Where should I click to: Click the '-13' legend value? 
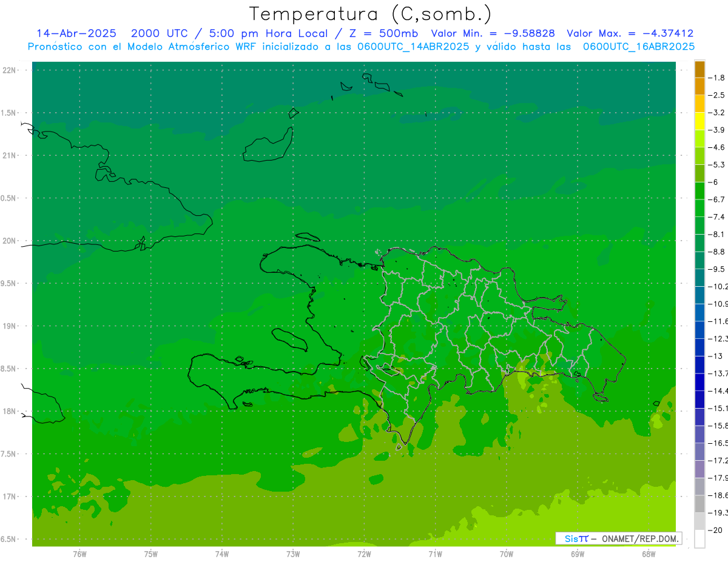point(715,356)
